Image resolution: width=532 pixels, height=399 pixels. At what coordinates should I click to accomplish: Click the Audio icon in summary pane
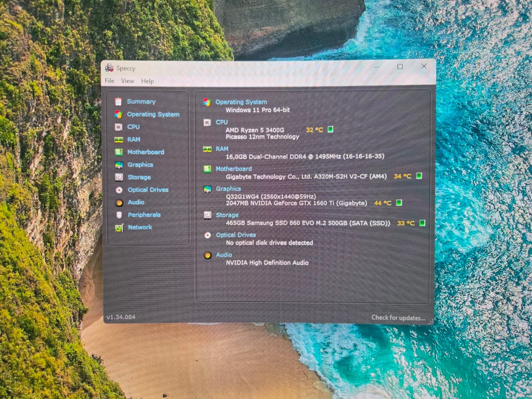208,255
